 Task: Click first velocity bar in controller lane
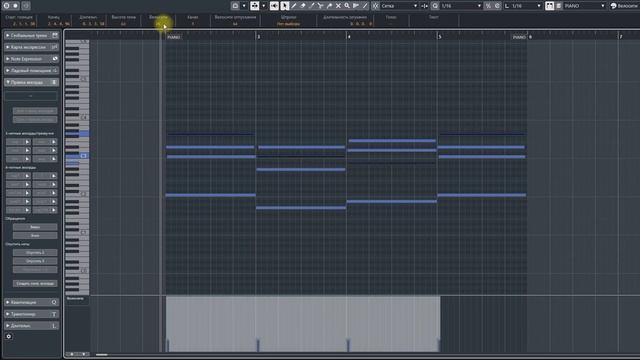(x=168, y=345)
